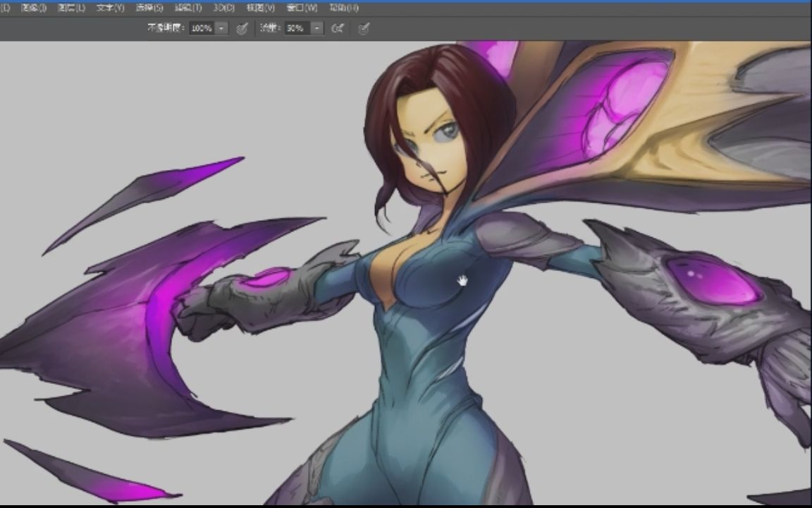Open the Help 帮助(H) menu
Viewport: 812px width, 508px height.
tap(344, 8)
